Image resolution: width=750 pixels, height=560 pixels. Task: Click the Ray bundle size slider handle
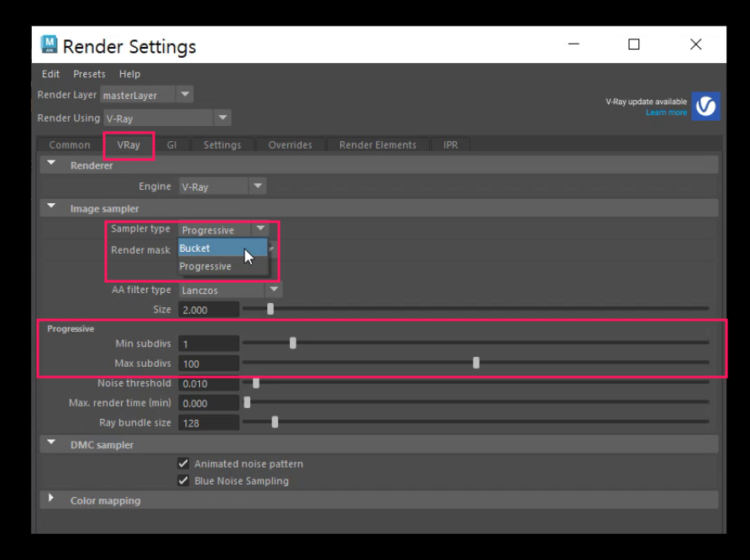coord(275,421)
